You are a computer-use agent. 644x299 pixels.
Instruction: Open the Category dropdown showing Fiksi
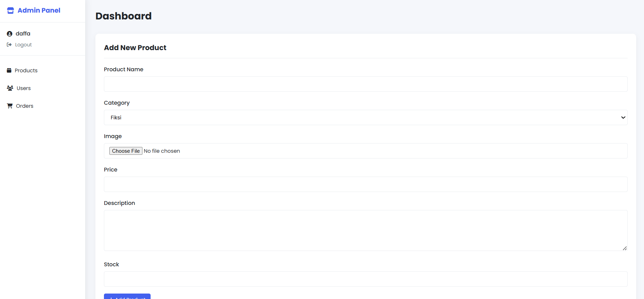(x=365, y=118)
